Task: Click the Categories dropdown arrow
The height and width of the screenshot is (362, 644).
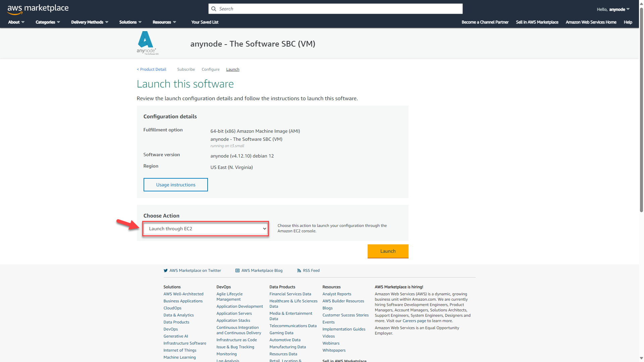Action: (58, 22)
